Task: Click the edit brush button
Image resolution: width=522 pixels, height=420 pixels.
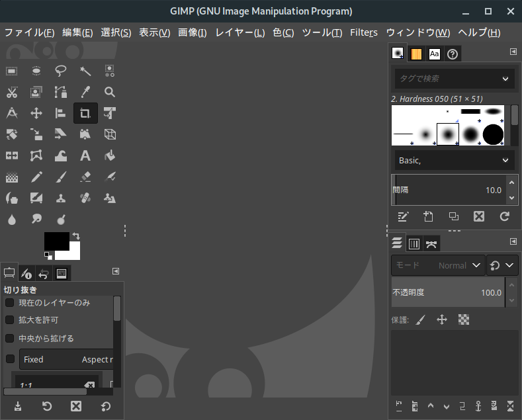Action: coord(403,217)
